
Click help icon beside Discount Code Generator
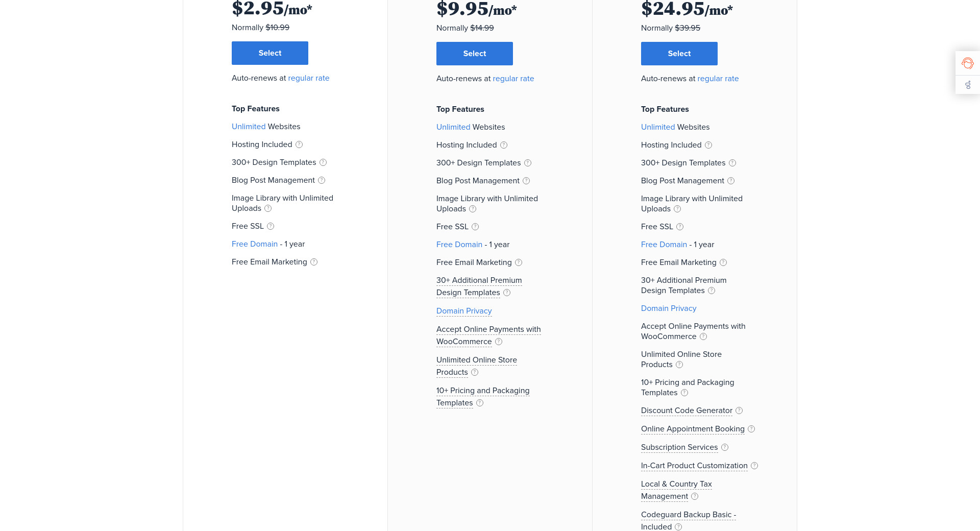pyautogui.click(x=739, y=411)
